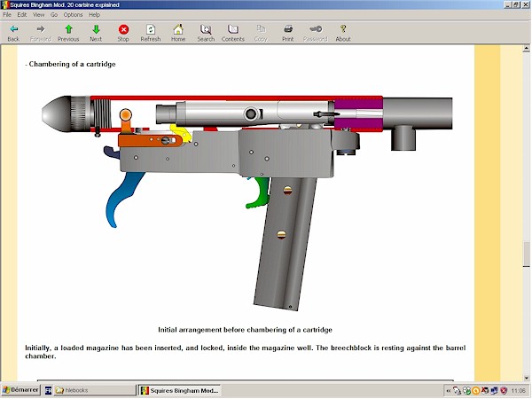532x399 pixels.
Task: Open the Help menu
Action: 94,14
